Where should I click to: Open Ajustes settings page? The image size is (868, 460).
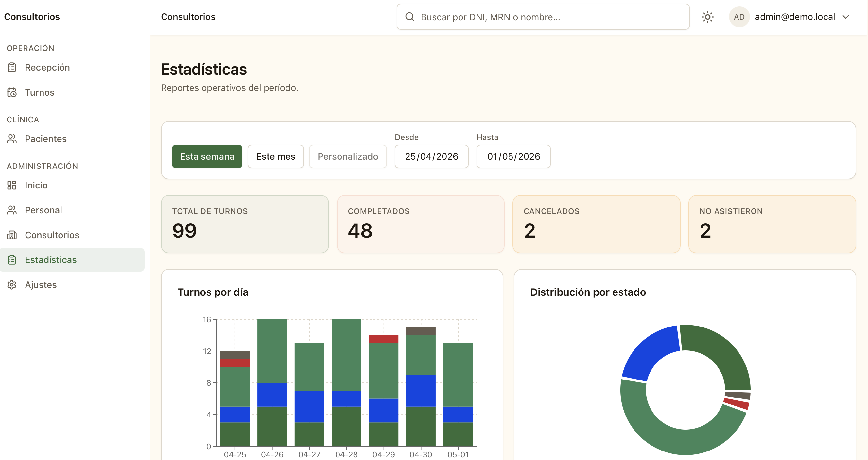[x=72, y=285]
